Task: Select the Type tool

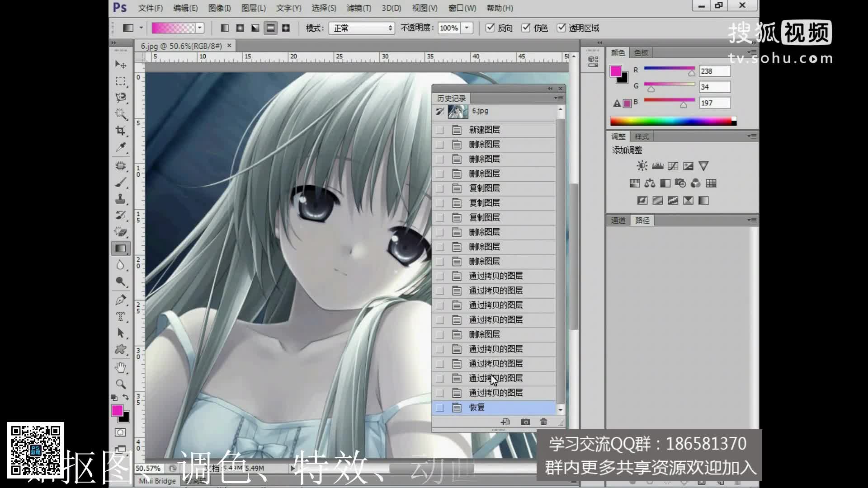Action: coord(120,316)
